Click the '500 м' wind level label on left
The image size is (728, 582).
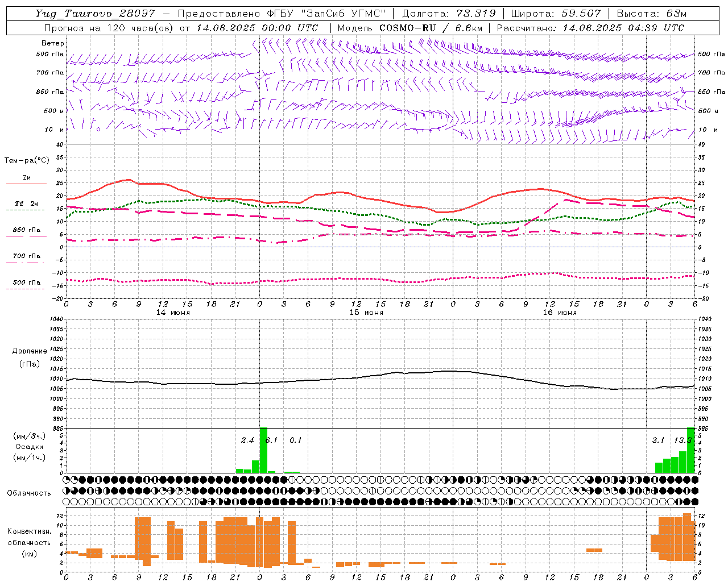pyautogui.click(x=54, y=111)
